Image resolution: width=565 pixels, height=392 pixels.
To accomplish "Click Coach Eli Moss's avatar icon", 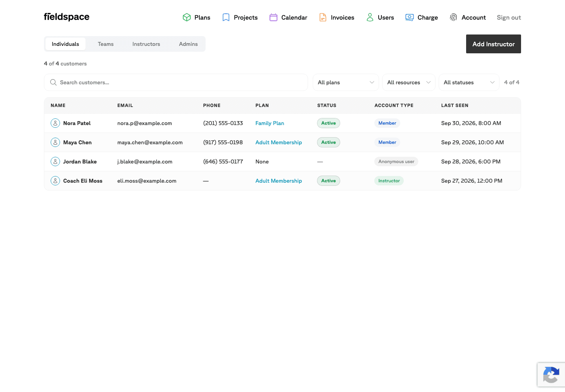I will point(55,181).
